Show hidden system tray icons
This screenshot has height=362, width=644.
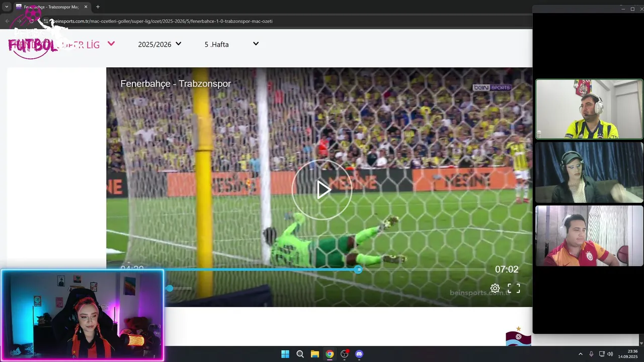[580, 354]
